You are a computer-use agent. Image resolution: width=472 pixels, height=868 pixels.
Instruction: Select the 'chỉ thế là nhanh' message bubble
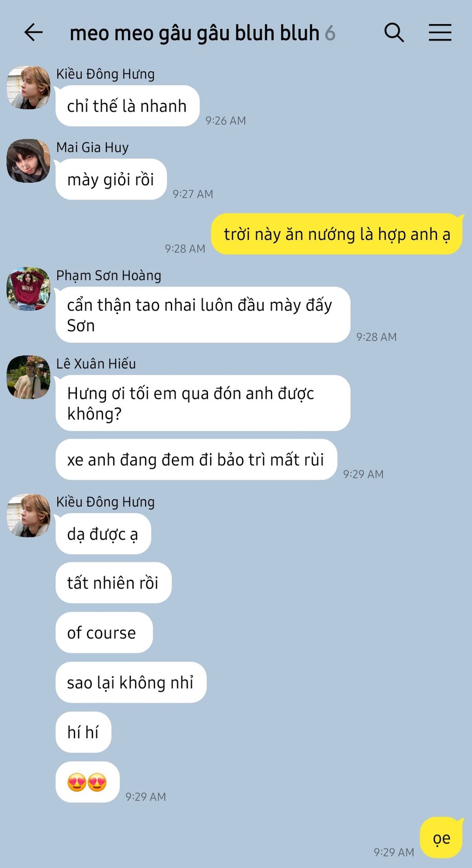[x=127, y=106]
